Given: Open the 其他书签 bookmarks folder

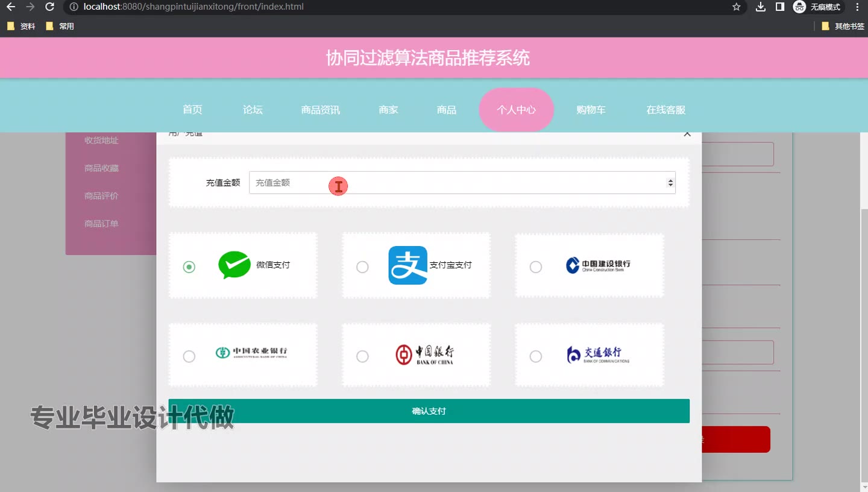Looking at the screenshot, I should coord(843,27).
